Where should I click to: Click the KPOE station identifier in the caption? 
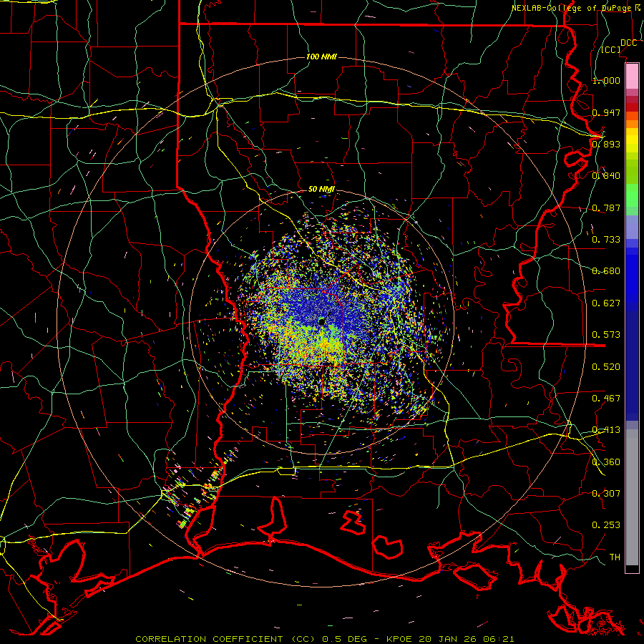pyautogui.click(x=401, y=639)
